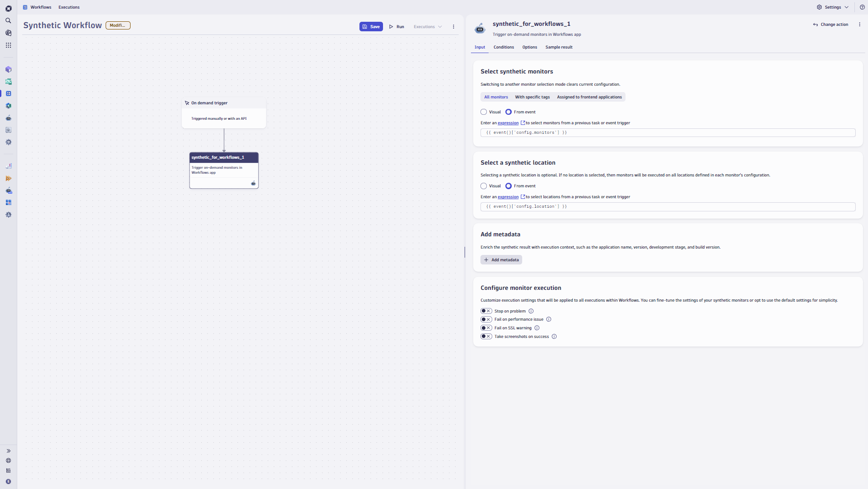Select Assigned to frontend applications mode
The image size is (868, 489).
click(x=589, y=97)
